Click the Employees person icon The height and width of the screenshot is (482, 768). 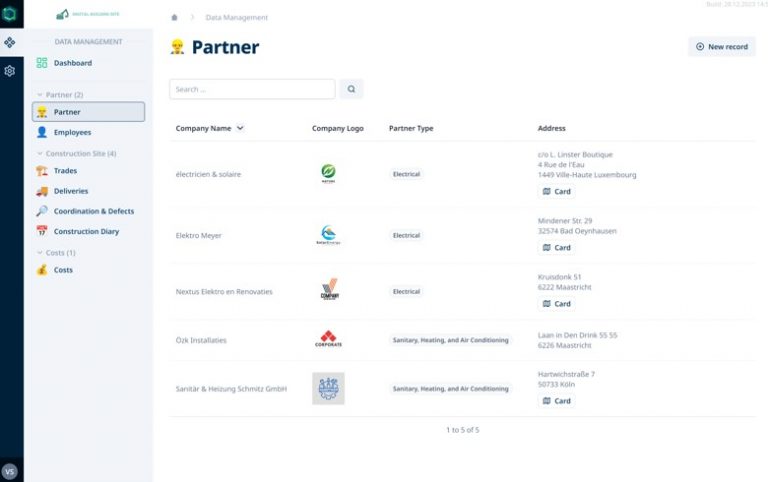point(42,132)
